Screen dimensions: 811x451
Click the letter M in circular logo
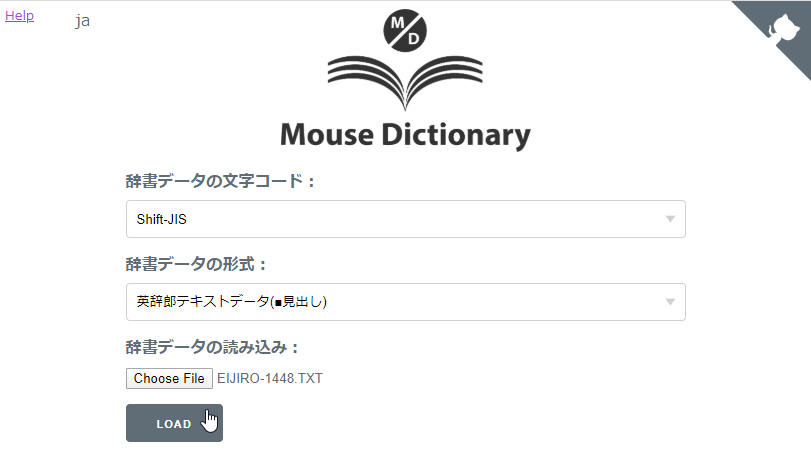point(397,21)
